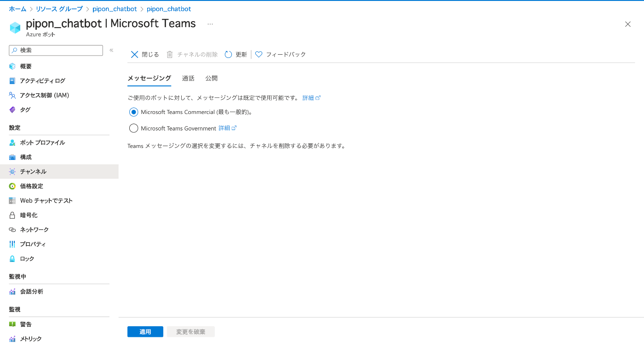
Task: Select Microsoft Teams Commercial radio button
Action: pyautogui.click(x=134, y=112)
